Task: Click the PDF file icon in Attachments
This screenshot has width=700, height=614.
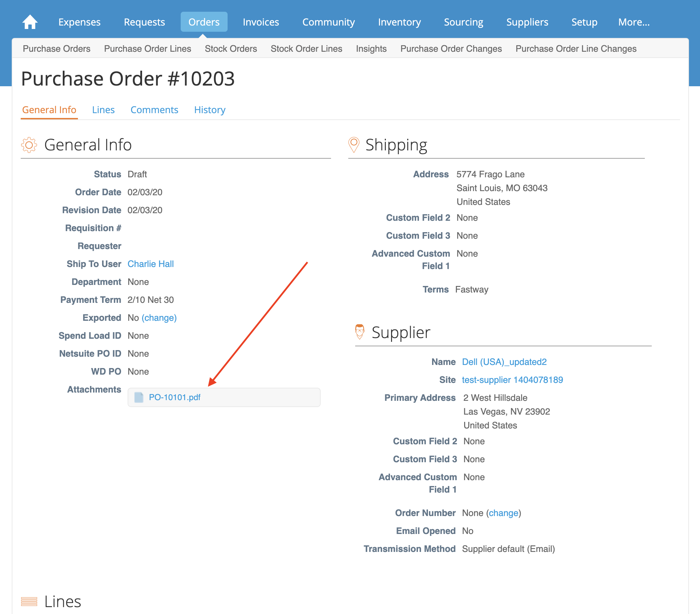Action: point(139,397)
